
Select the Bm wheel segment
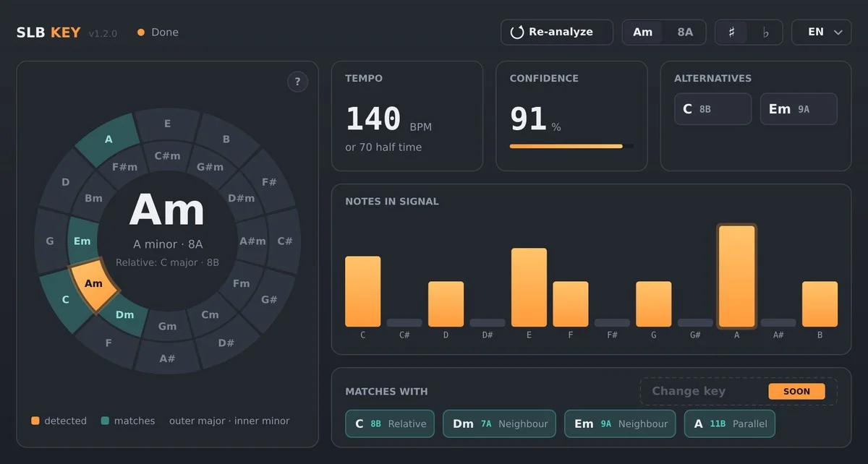pyautogui.click(x=93, y=198)
